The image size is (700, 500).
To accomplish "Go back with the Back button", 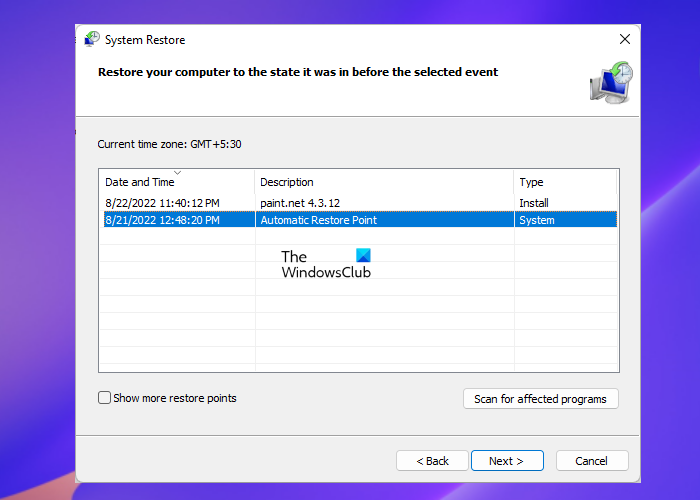I will [x=432, y=461].
